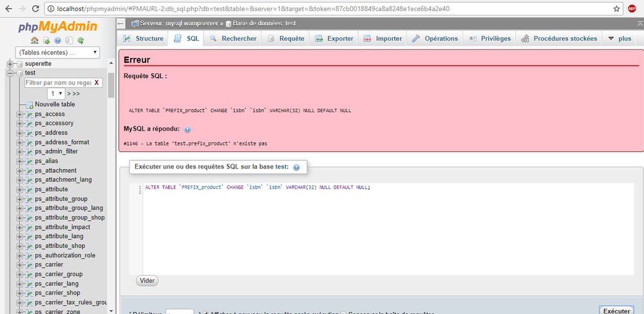Open the Procédures stockées tab
644x314 pixels.
[x=560, y=39]
